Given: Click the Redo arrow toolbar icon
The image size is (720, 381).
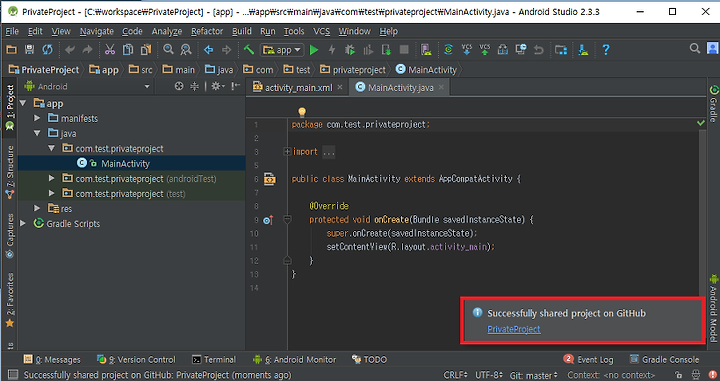Looking at the screenshot, I should click(x=87, y=50).
